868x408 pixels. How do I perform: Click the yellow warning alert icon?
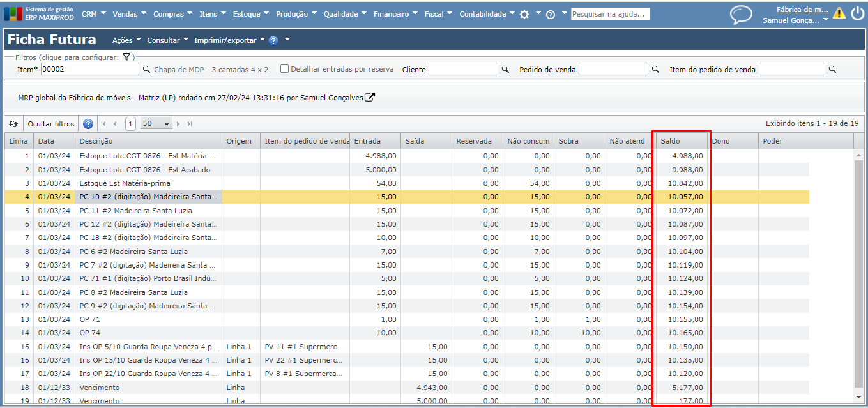coord(839,13)
